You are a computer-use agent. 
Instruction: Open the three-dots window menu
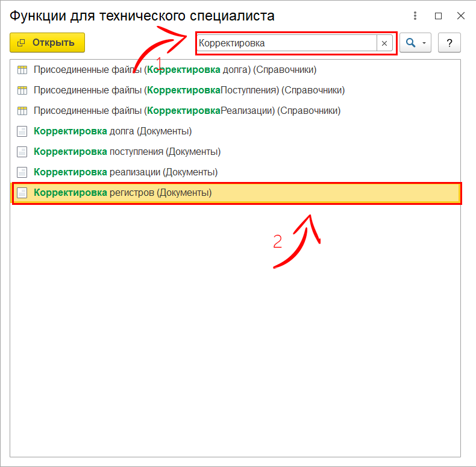[x=415, y=16]
